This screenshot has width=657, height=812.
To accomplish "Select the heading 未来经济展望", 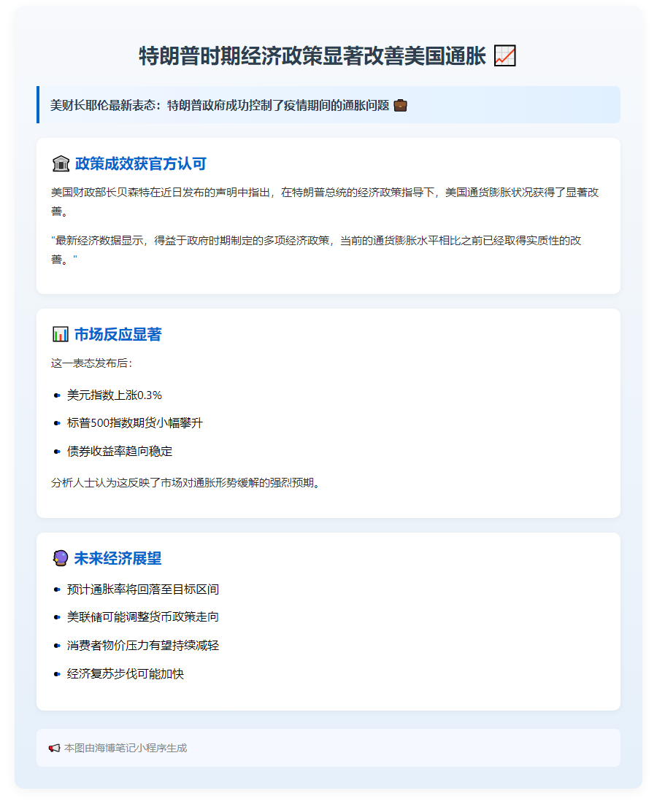I will (118, 558).
